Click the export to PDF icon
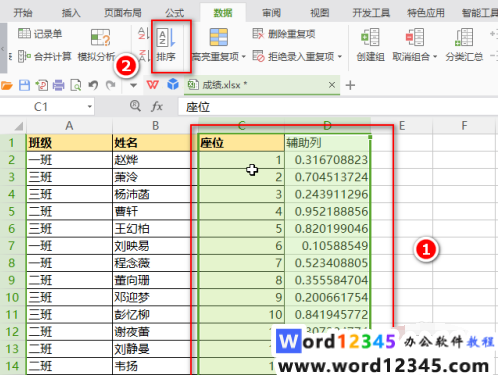The height and width of the screenshot is (382, 499). point(42,86)
